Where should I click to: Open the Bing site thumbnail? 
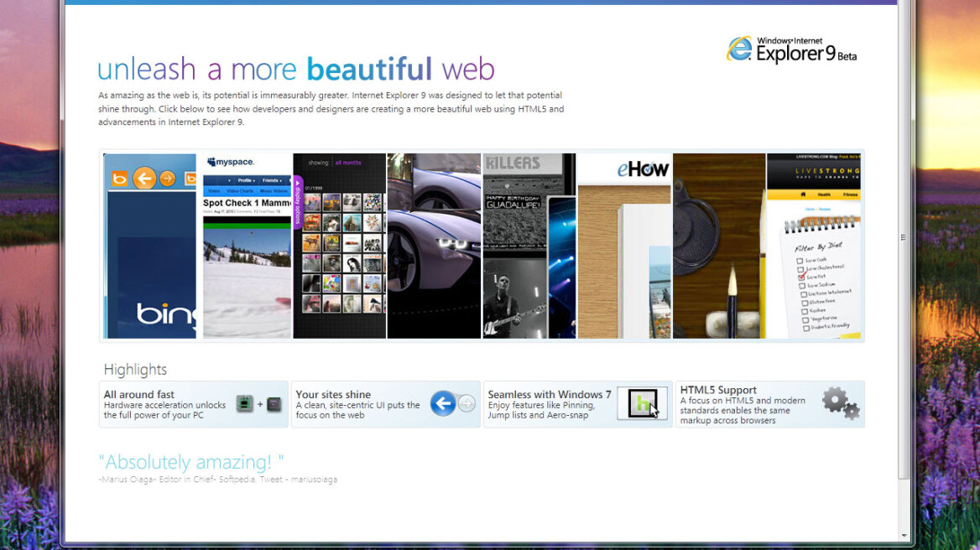pos(150,246)
